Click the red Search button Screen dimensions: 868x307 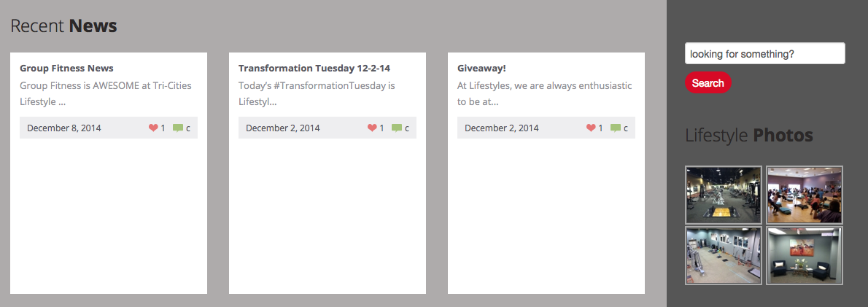708,83
